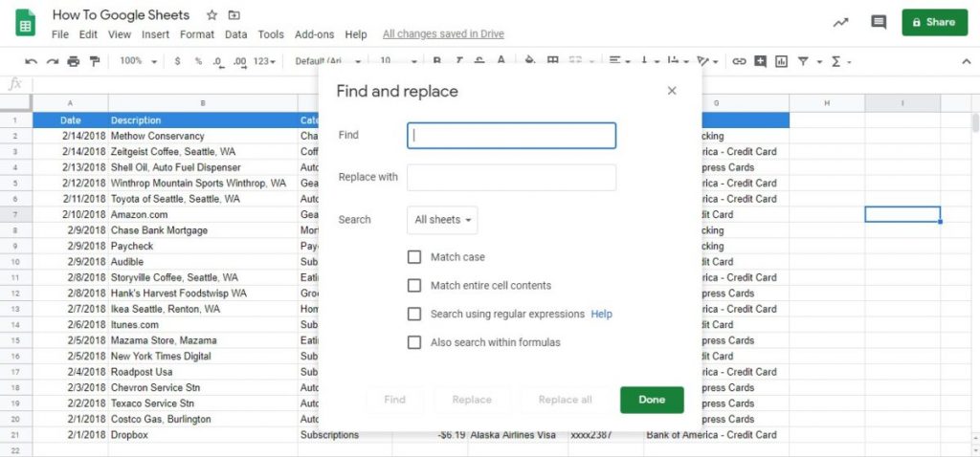Click the insert link icon

pyautogui.click(x=739, y=61)
